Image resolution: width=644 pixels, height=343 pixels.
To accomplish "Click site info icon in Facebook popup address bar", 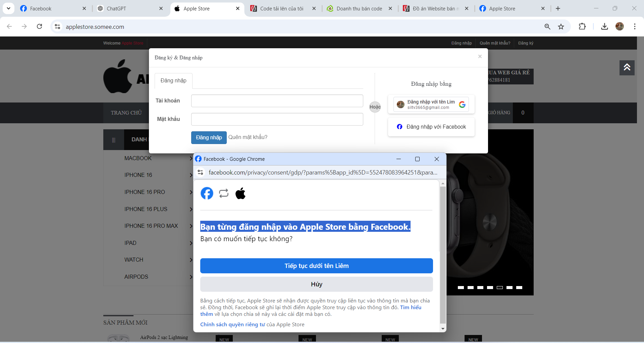I will point(201,173).
